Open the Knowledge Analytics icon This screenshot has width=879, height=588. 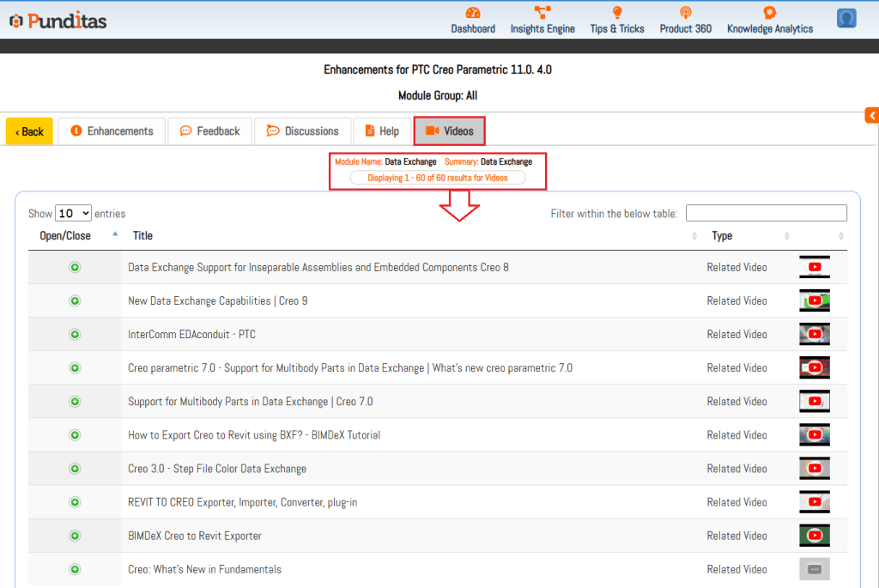769,13
